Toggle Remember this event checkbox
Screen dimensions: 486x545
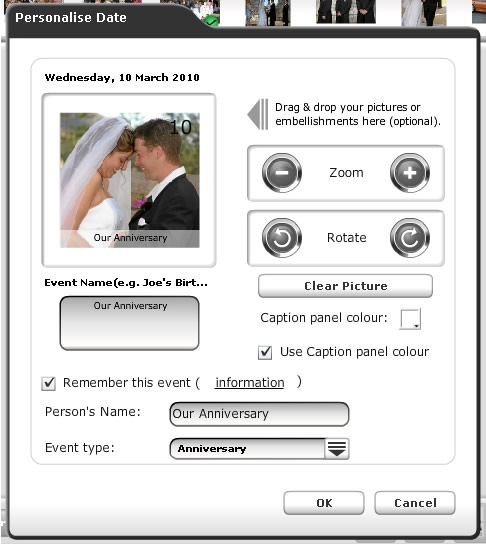49,383
